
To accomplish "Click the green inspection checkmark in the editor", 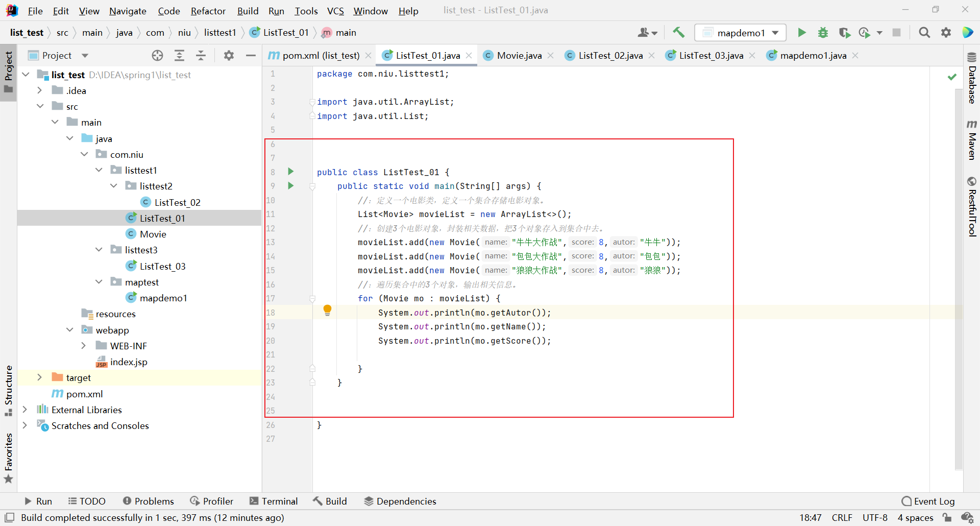I will tap(952, 77).
